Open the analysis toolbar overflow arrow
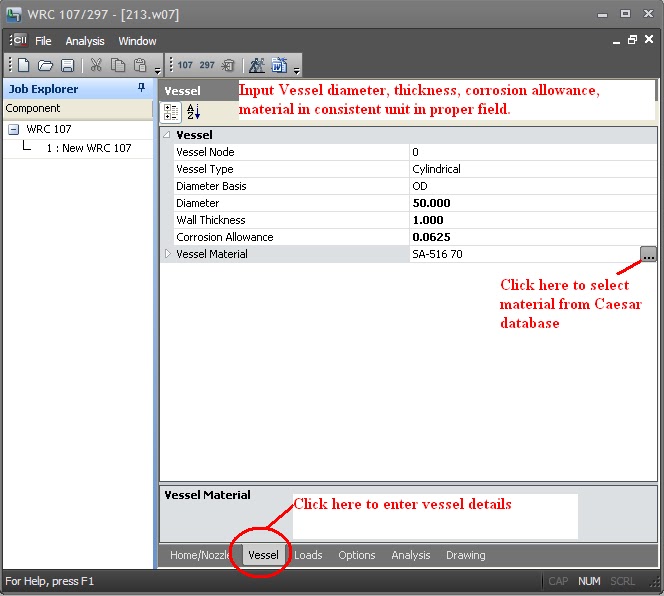Screen dimensions: 664x596 (297, 71)
